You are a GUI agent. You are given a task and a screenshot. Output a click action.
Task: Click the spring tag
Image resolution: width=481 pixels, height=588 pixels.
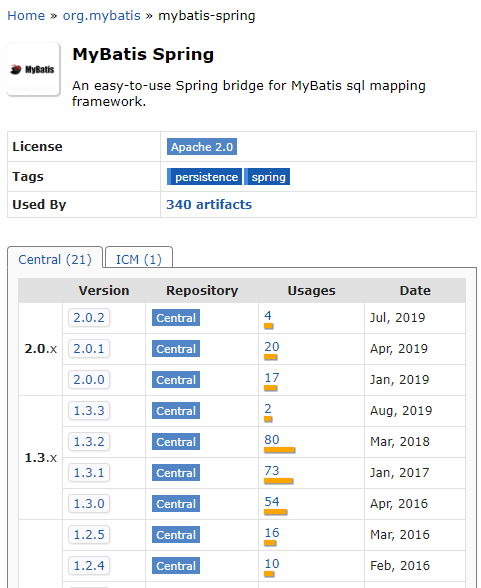[x=267, y=177]
